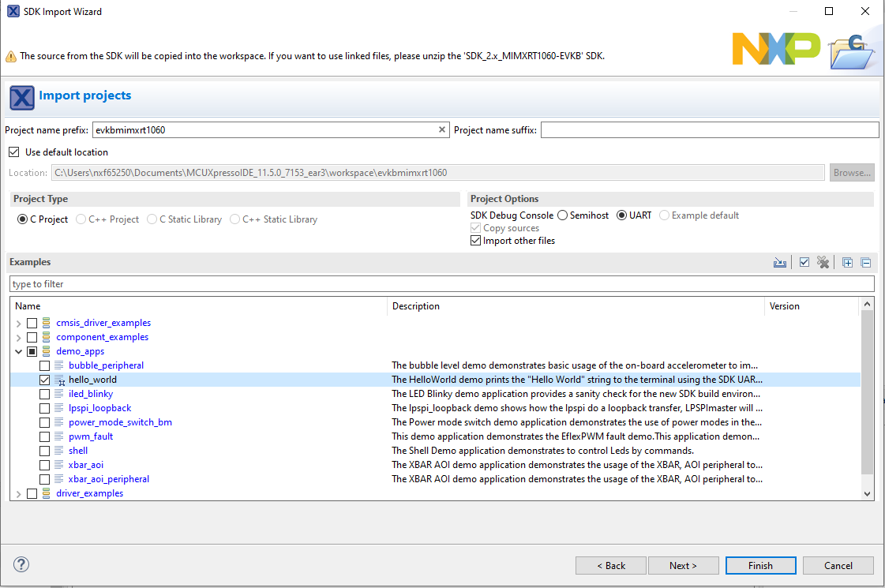The width and height of the screenshot is (885, 588).
Task: Check the iled_blinky example checkbox
Action: [45, 394]
